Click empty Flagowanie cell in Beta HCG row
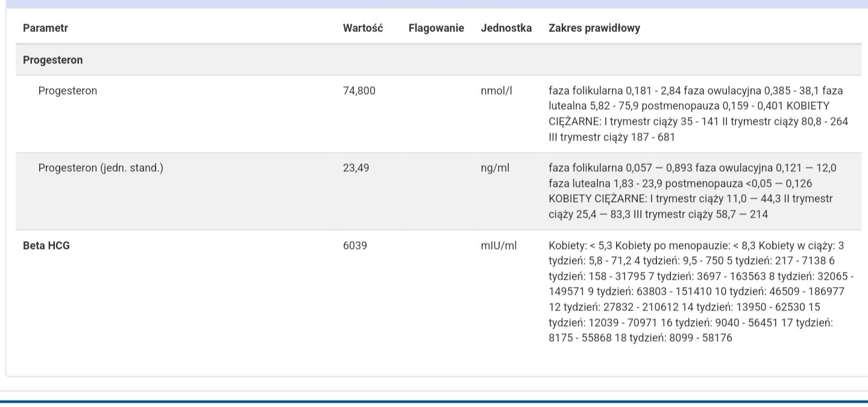The image size is (868, 407). pyautogui.click(x=436, y=246)
